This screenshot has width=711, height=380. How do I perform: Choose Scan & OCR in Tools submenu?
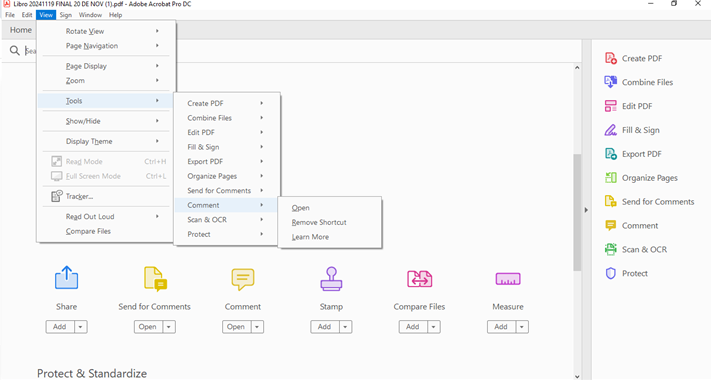click(x=227, y=219)
